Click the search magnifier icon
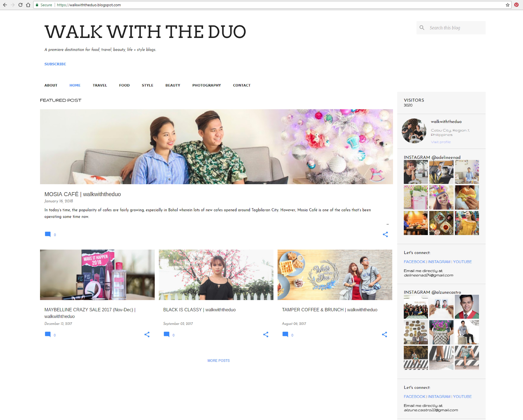Screen dimensions: 523x420 pos(422,28)
